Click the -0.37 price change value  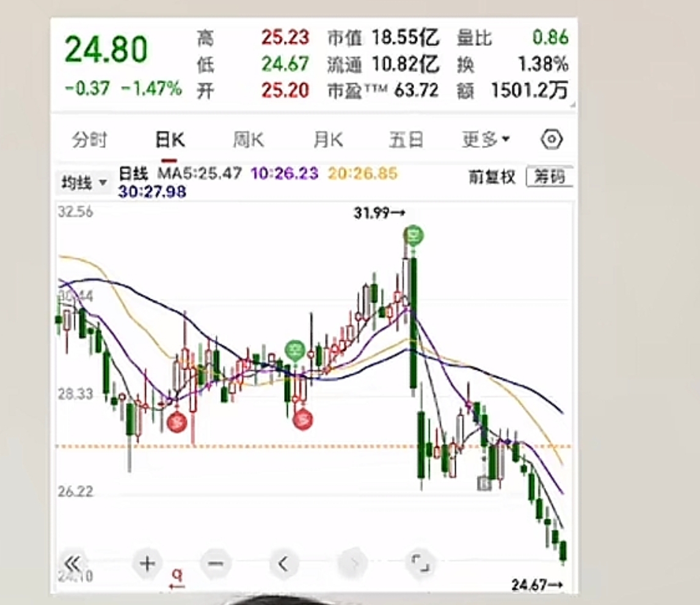click(87, 89)
